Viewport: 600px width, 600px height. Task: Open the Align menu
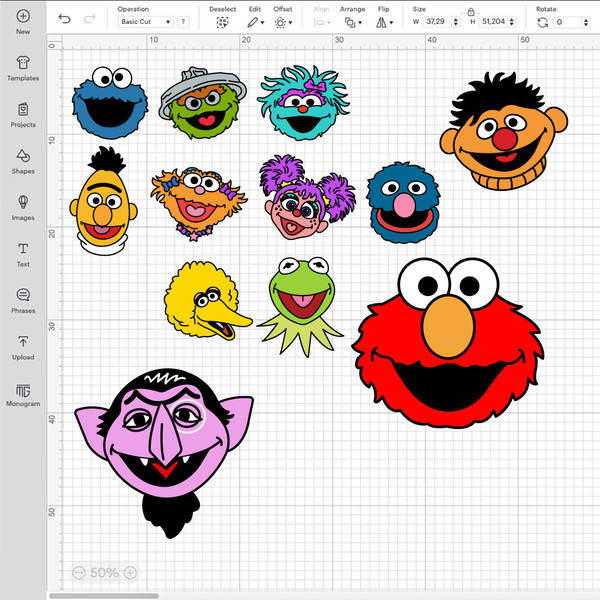pos(322,23)
